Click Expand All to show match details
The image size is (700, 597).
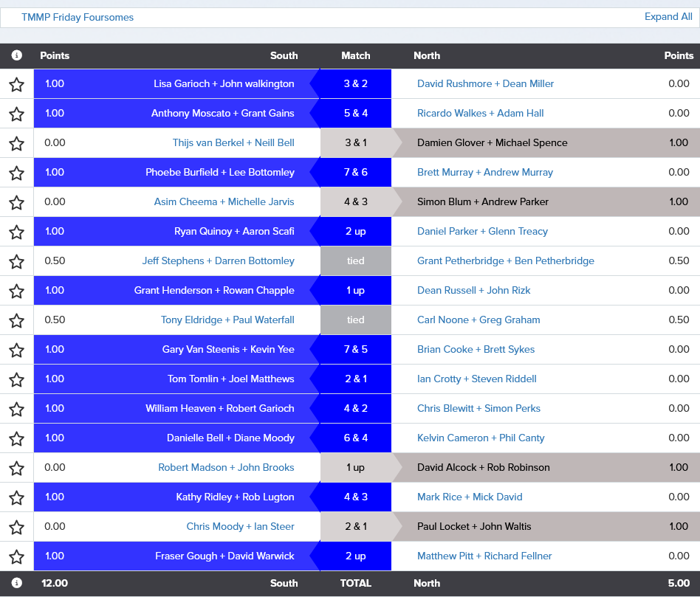668,16
